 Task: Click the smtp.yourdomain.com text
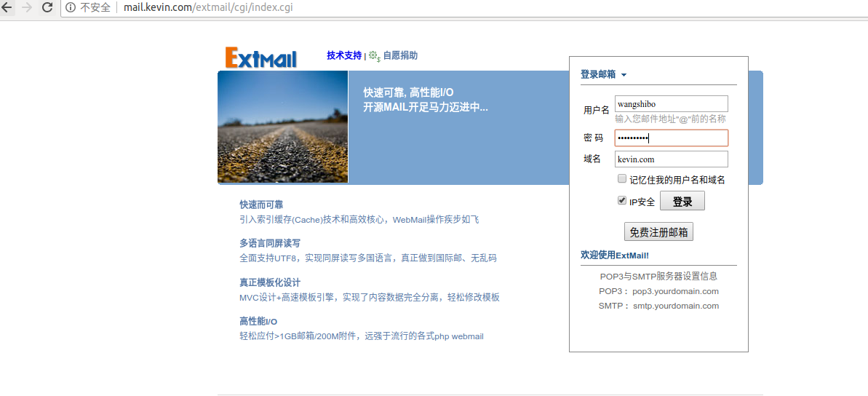tap(676, 306)
